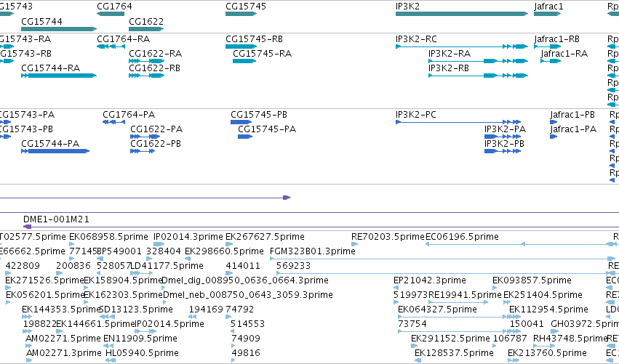619x364 pixels.
Task: Select the CG1764 gene feature
Action: [111, 14]
